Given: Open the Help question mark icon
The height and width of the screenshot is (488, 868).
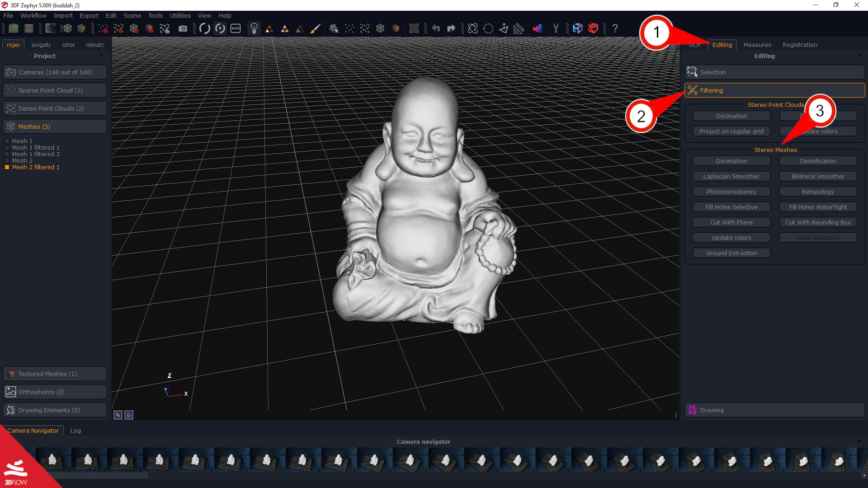Looking at the screenshot, I should click(x=615, y=28).
